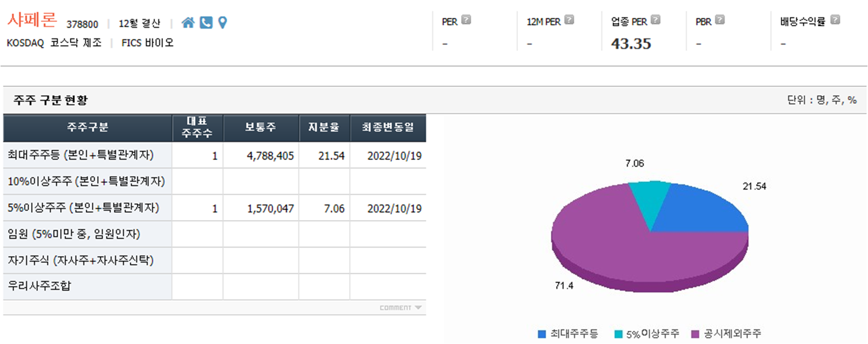The height and width of the screenshot is (344, 868).
Task: Select the 업종 PER value 43.35
Action: click(631, 44)
